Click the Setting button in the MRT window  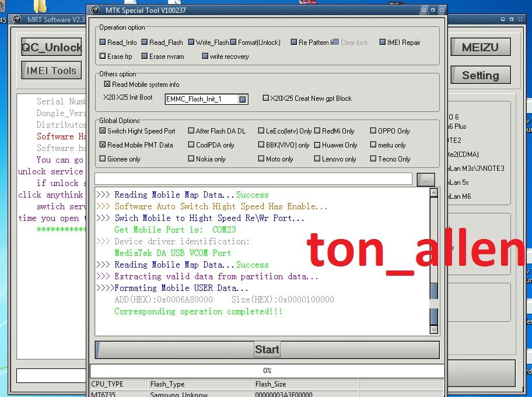coord(480,75)
